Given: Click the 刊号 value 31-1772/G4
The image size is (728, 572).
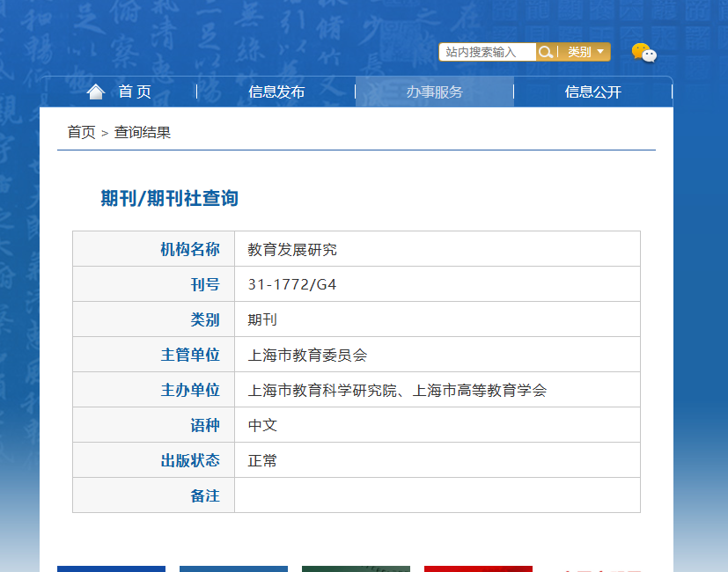Looking at the screenshot, I should pyautogui.click(x=292, y=284).
